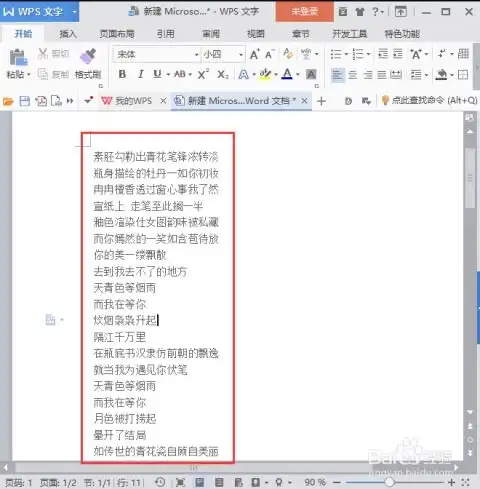
Task: Click the Export to PDF icon
Action: pos(41,101)
